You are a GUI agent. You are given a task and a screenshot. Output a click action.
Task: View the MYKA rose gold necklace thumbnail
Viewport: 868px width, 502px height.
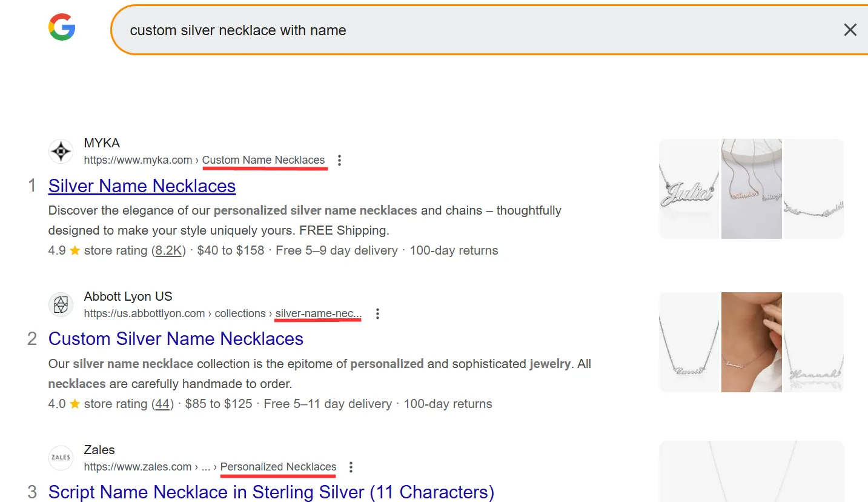(x=752, y=189)
